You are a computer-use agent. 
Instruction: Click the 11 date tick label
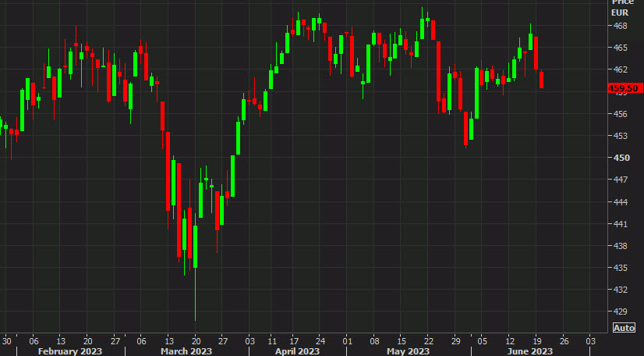[272, 341]
